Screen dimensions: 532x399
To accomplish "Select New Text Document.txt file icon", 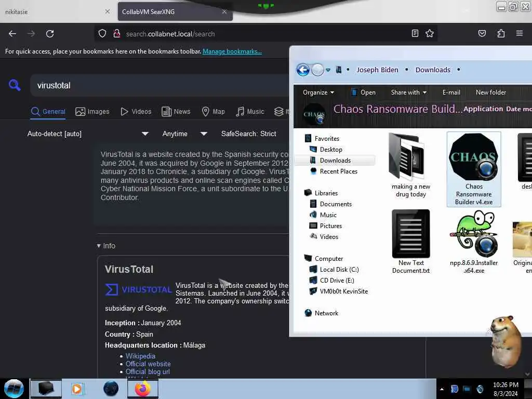I will point(411,242).
